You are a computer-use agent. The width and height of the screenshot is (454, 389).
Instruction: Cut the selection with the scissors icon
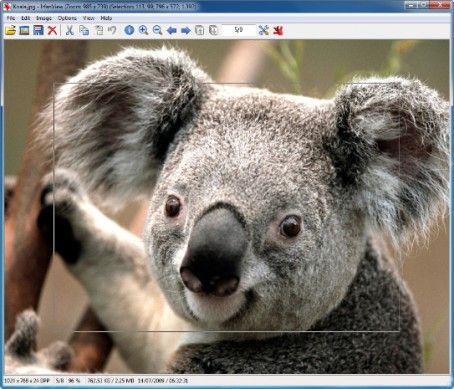coord(69,31)
